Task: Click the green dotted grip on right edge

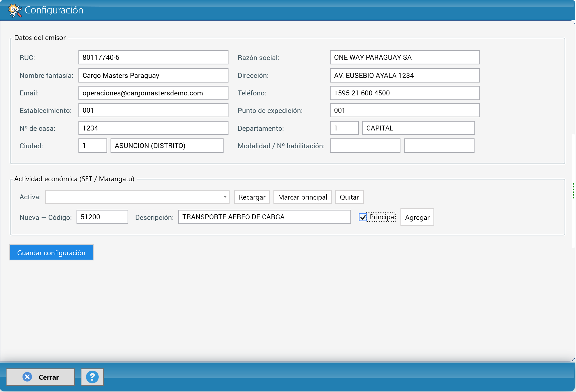Action: tap(573, 191)
